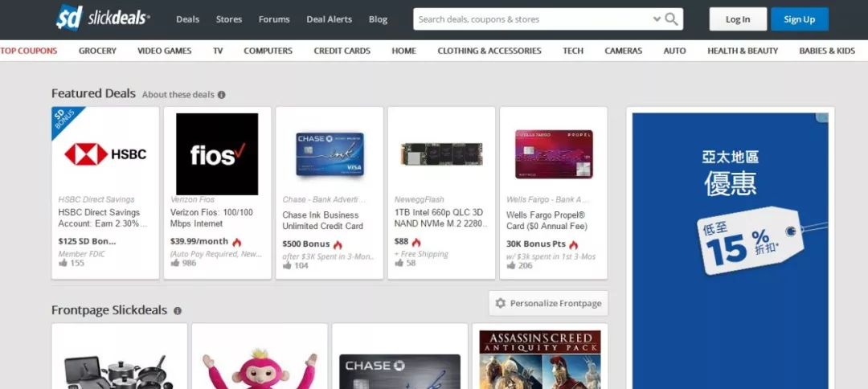Screen dimensions: 868x389
Task: Open the Intel 660p SSD image
Action: [441, 154]
